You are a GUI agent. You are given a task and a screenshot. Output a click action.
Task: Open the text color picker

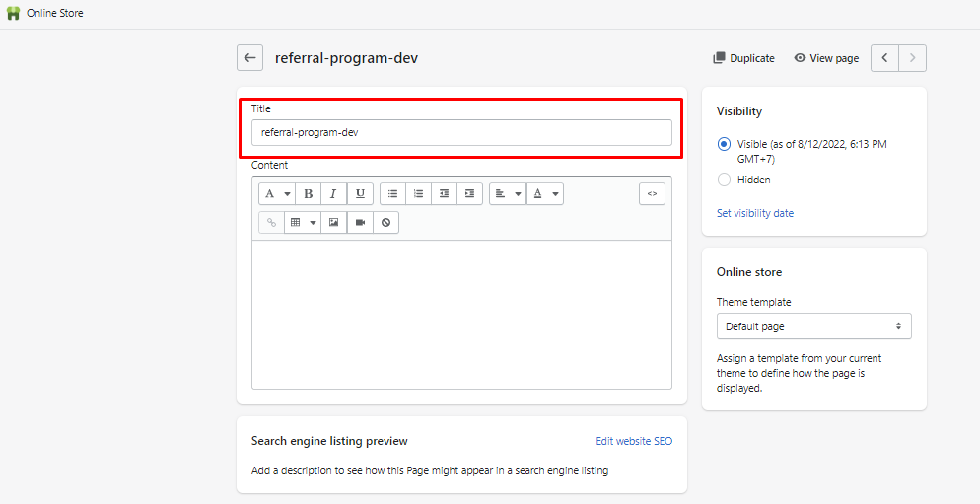544,194
